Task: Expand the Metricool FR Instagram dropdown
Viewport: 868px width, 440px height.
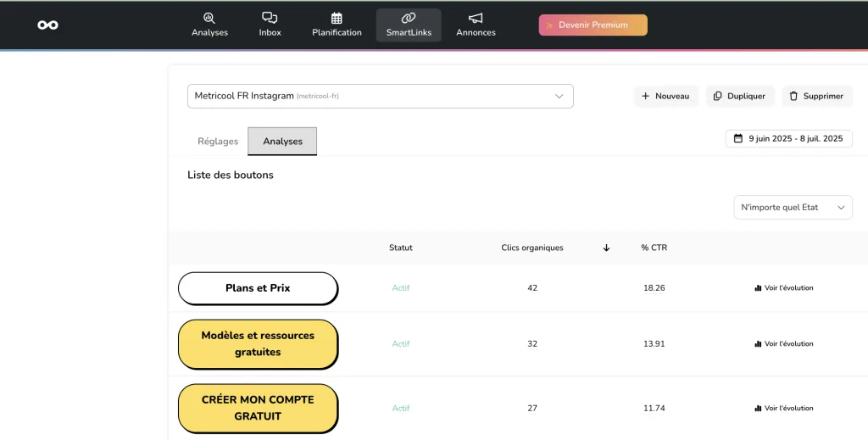Action: pos(380,97)
